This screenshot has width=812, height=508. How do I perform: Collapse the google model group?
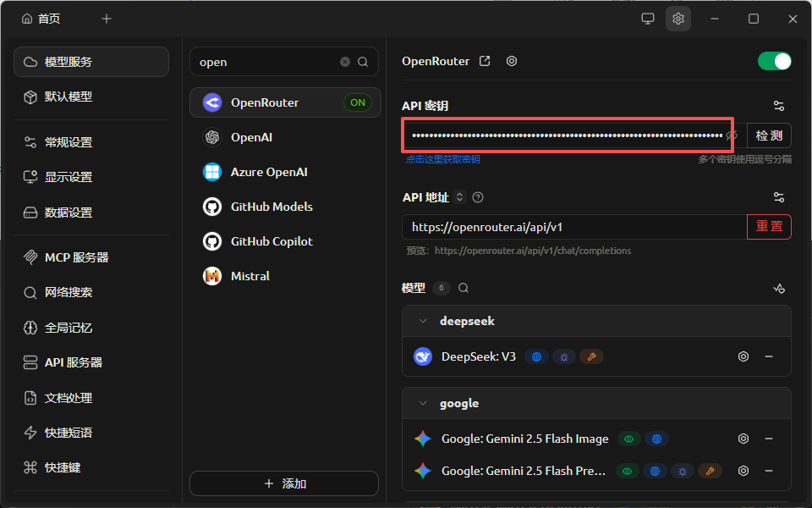tap(423, 402)
